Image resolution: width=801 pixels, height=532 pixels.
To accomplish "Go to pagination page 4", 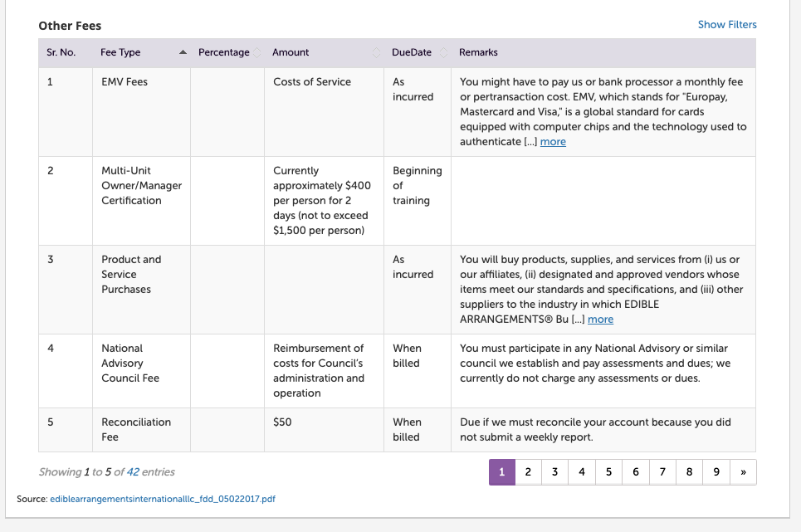I will coord(582,472).
